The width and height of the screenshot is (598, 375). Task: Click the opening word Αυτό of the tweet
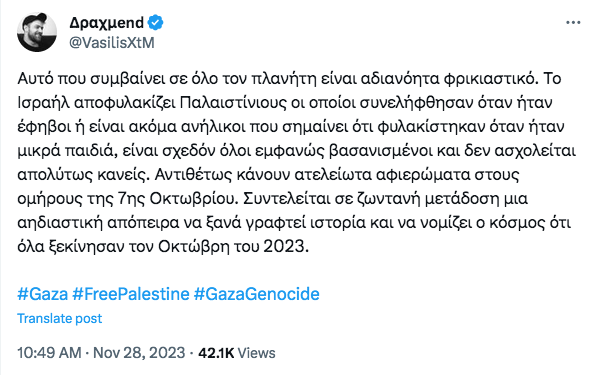tap(35, 79)
